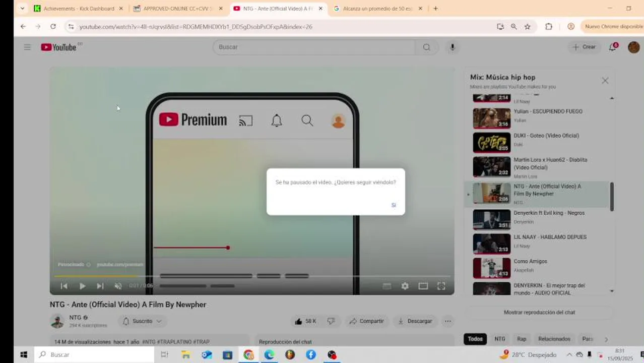Open the YouTube notifications bell

(613, 47)
